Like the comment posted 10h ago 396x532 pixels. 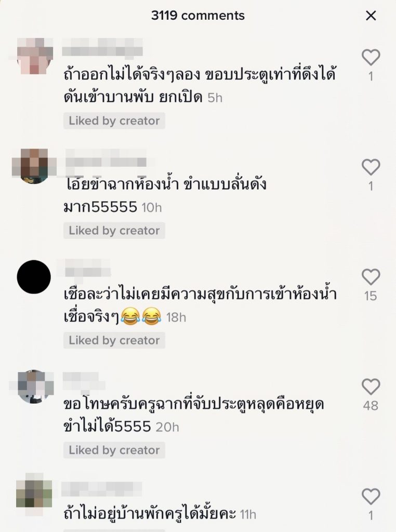(x=371, y=167)
